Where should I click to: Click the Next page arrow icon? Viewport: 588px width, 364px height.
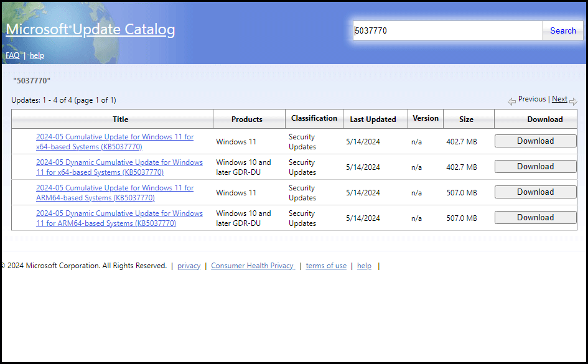pyautogui.click(x=573, y=101)
